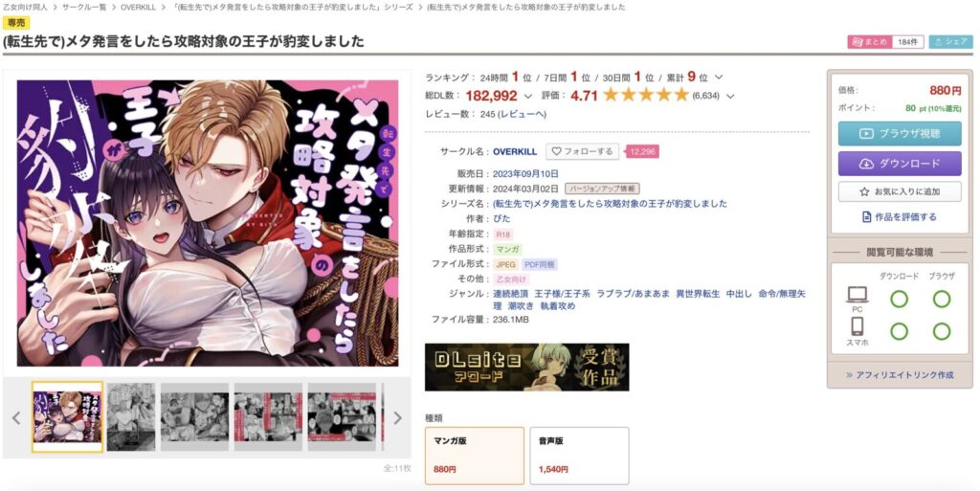
Task: Click the version update info (バージョンアップ情報) badge
Action: 602,188
